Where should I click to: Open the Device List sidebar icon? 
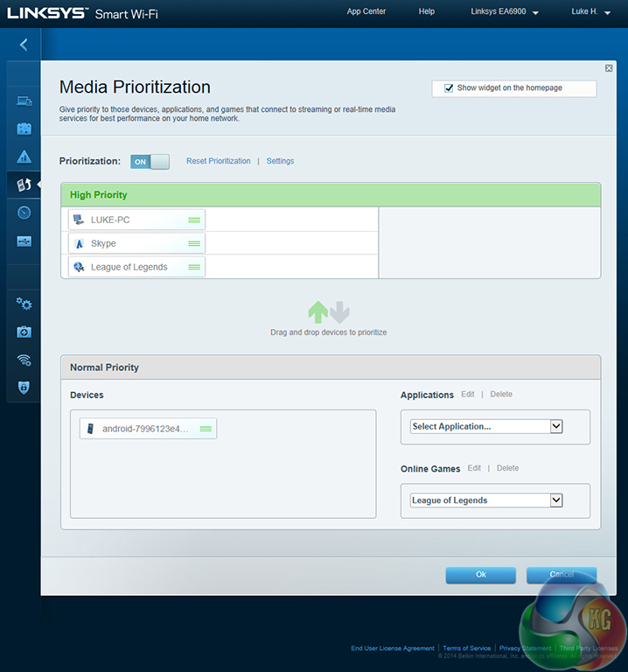(x=24, y=101)
